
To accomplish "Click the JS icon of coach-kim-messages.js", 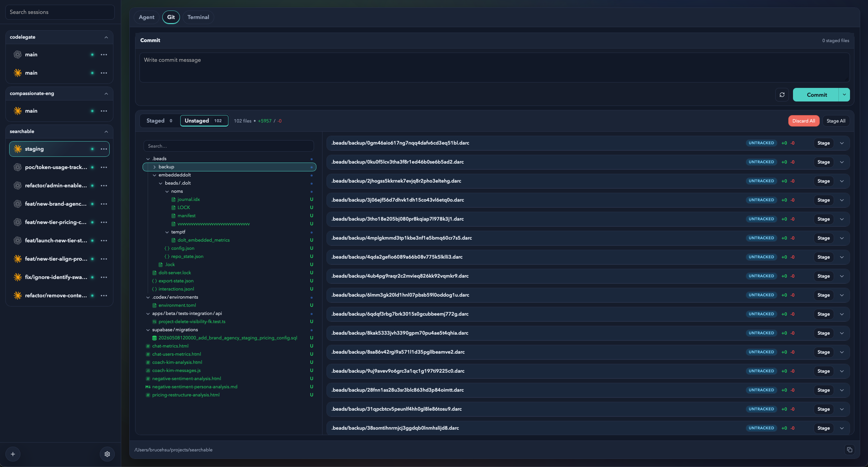I will (148, 371).
